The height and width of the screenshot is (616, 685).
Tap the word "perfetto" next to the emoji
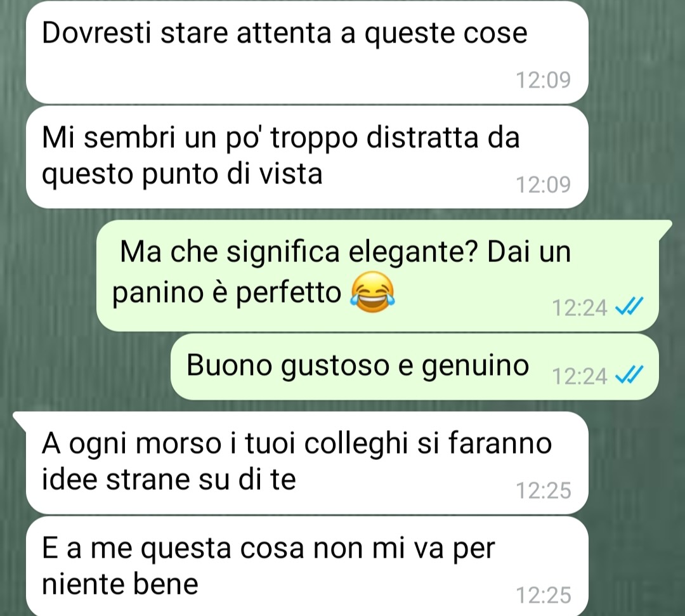289,294
